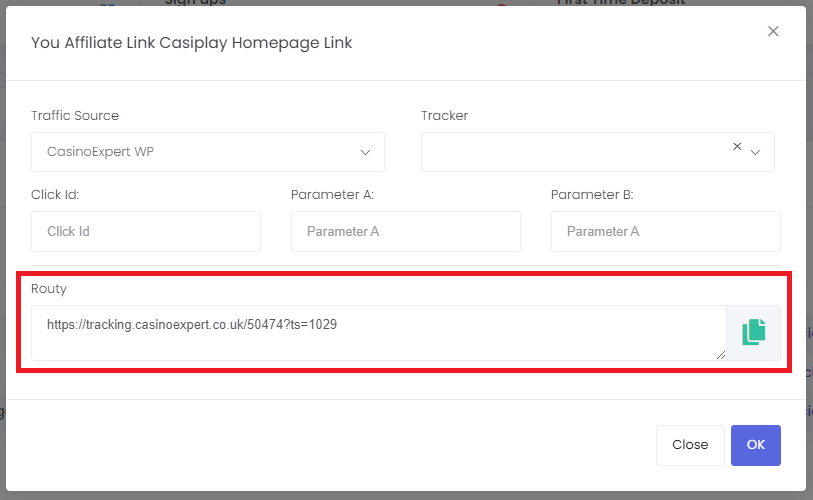
Task: Copy the Routy tracking link with the green icon
Action: (753, 332)
